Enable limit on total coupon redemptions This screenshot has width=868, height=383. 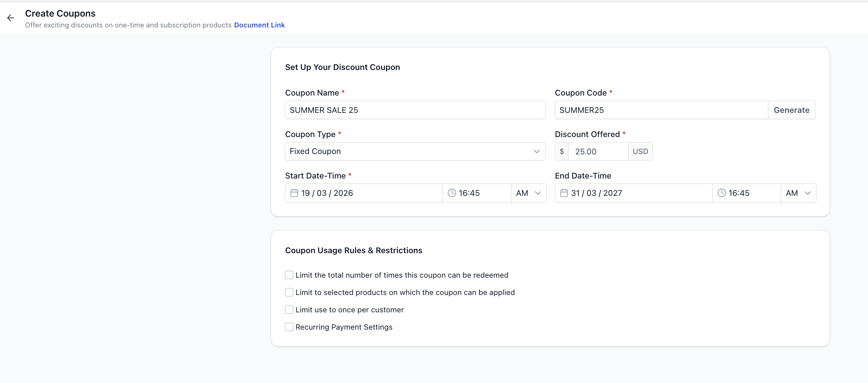pyautogui.click(x=289, y=275)
